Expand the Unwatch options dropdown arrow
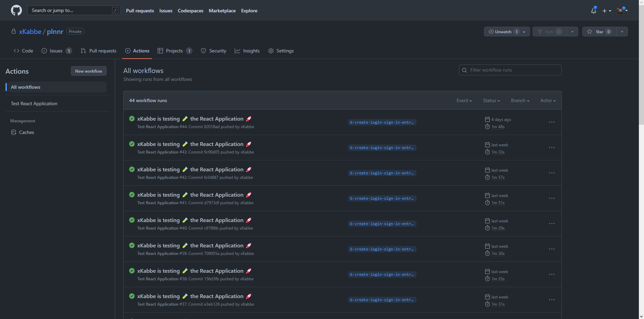 tap(524, 32)
